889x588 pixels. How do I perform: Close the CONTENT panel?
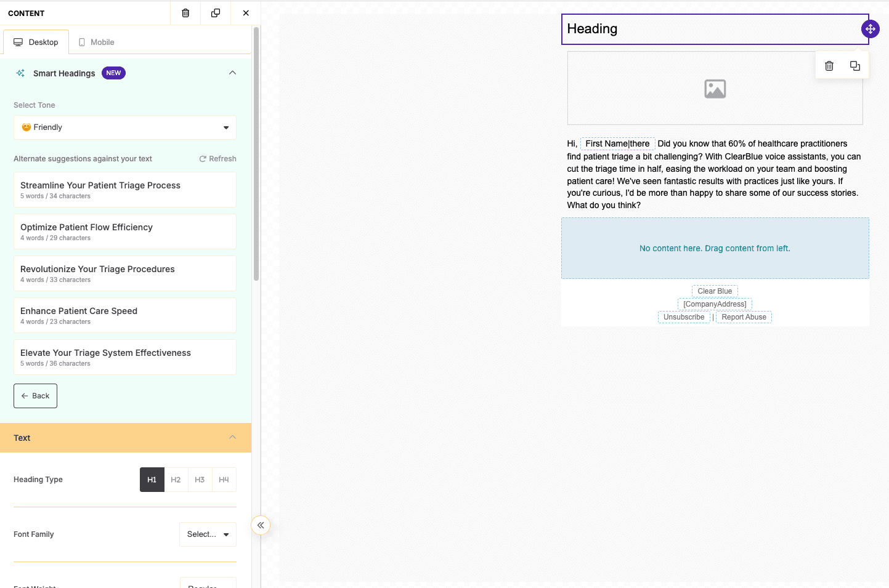coord(246,13)
